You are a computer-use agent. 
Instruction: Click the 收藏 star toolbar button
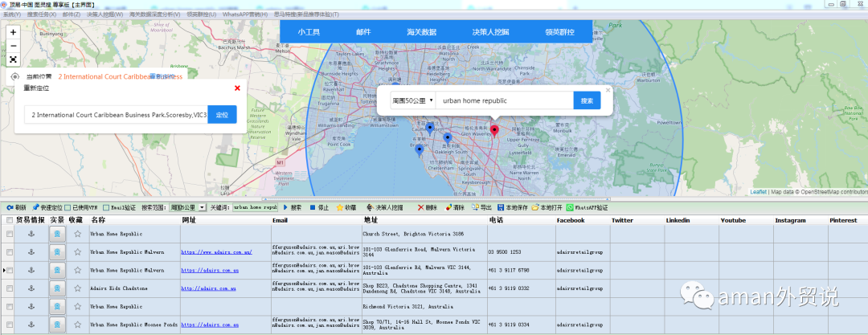346,207
